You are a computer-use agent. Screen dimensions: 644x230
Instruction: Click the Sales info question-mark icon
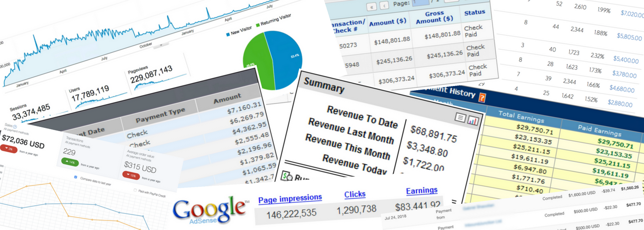coord(15,127)
